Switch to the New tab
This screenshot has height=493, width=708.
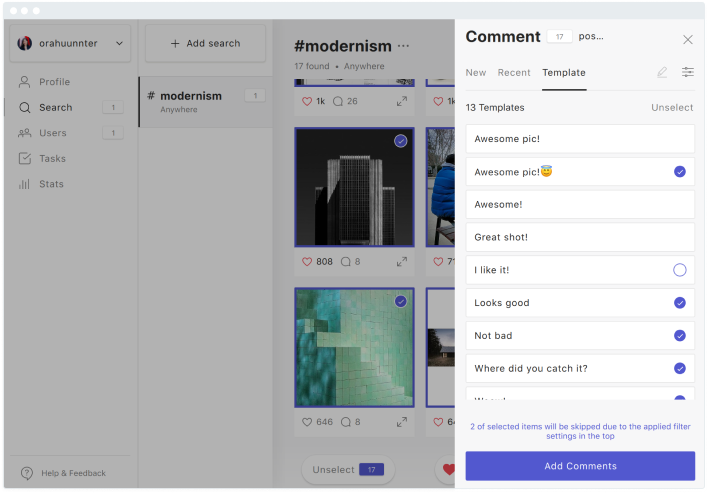(x=476, y=73)
